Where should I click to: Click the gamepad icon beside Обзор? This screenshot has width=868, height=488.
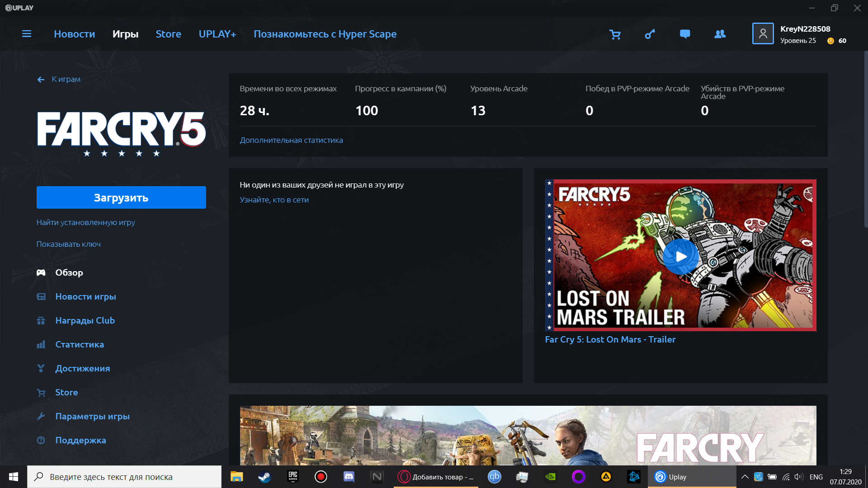point(41,272)
